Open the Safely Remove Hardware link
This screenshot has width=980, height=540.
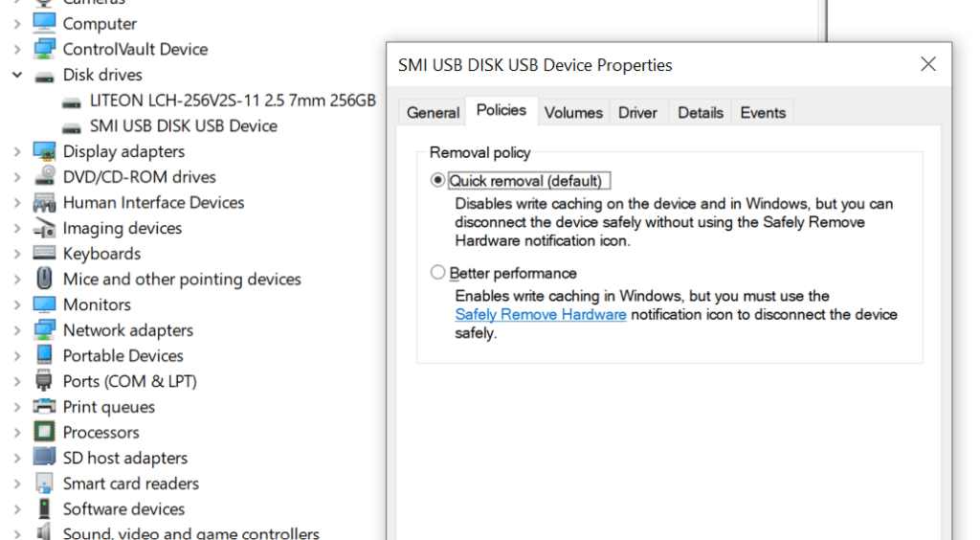[541, 314]
